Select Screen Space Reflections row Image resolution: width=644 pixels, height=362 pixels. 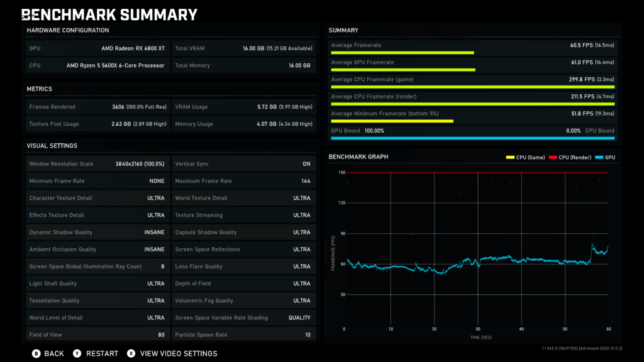coord(244,249)
